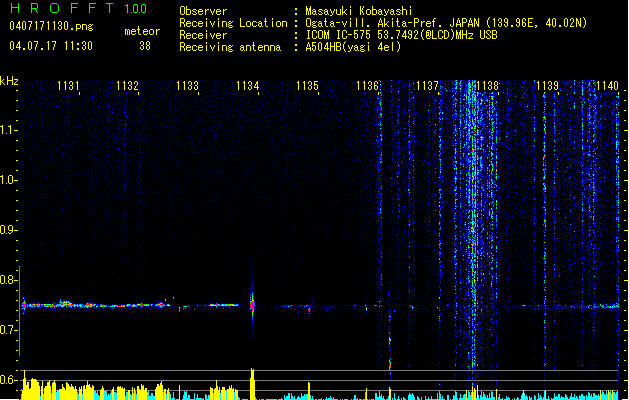Viewport: 629px width, 400px height.
Task: Click the kHz axis unit label
Action: (x=9, y=81)
